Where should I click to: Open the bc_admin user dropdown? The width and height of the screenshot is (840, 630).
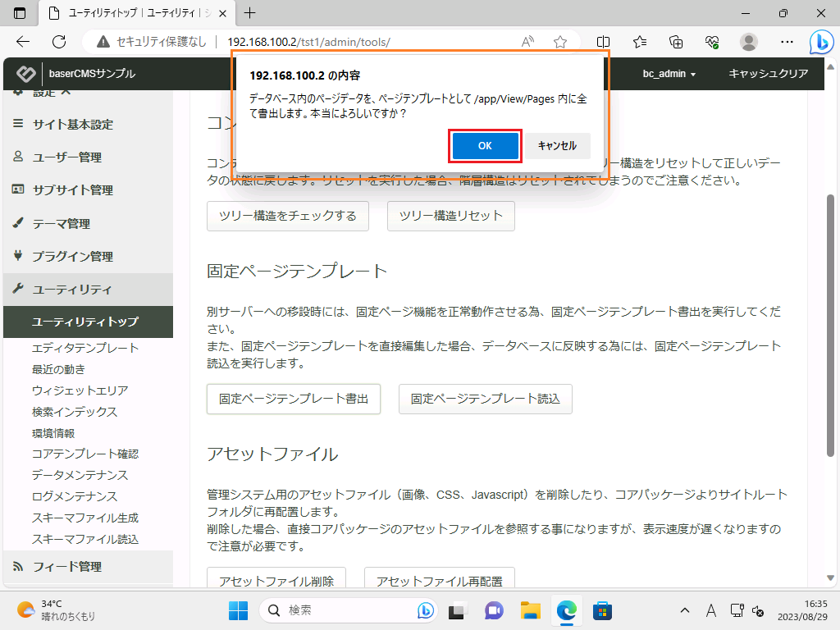coord(669,74)
